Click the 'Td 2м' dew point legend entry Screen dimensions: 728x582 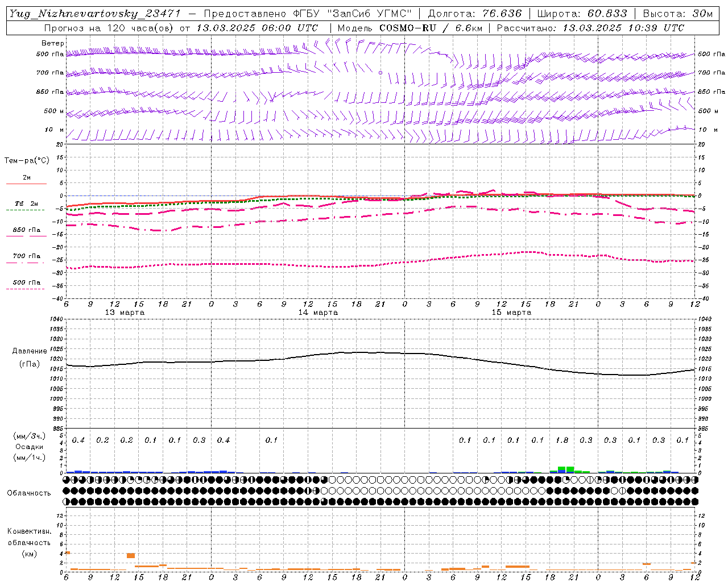tap(26, 203)
